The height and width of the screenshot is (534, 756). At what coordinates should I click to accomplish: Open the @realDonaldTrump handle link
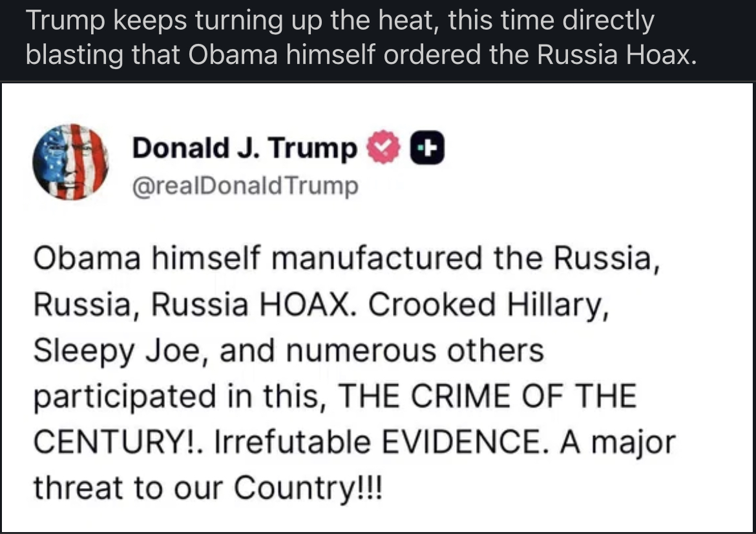click(244, 187)
